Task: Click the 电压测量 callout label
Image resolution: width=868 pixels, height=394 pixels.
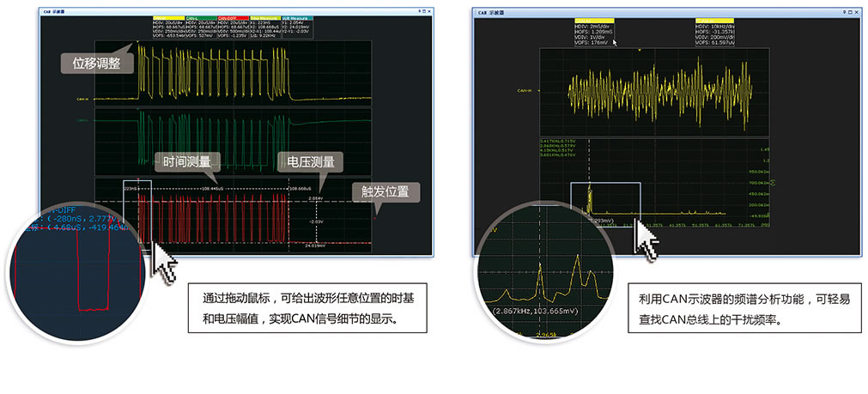Action: 310,161
